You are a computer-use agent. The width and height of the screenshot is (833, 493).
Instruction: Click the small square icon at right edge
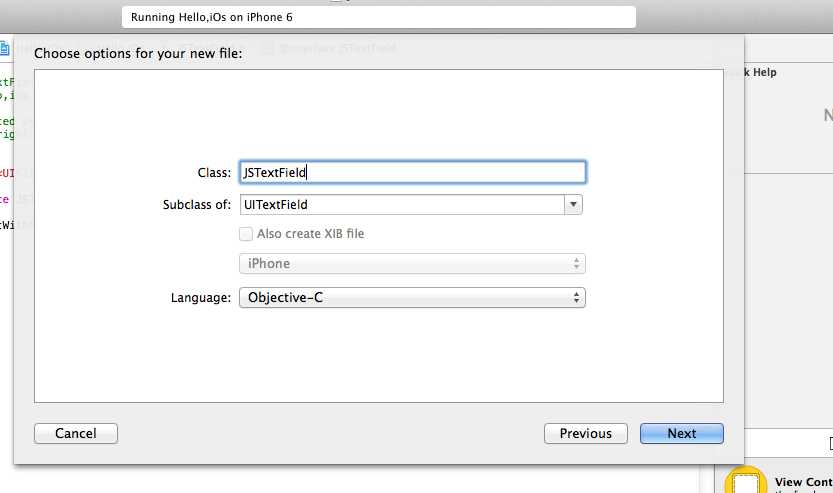tap(830, 443)
